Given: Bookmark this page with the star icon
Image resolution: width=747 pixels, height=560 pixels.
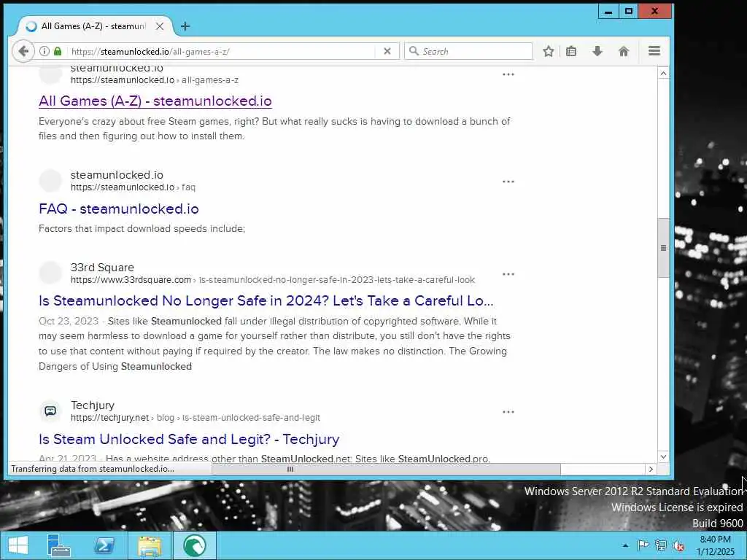Looking at the screenshot, I should [x=549, y=51].
